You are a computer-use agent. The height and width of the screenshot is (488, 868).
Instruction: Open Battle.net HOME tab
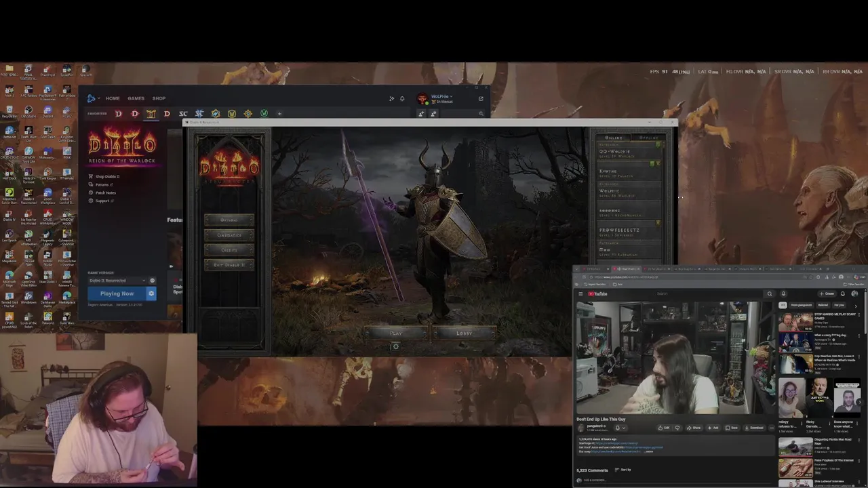coord(113,98)
